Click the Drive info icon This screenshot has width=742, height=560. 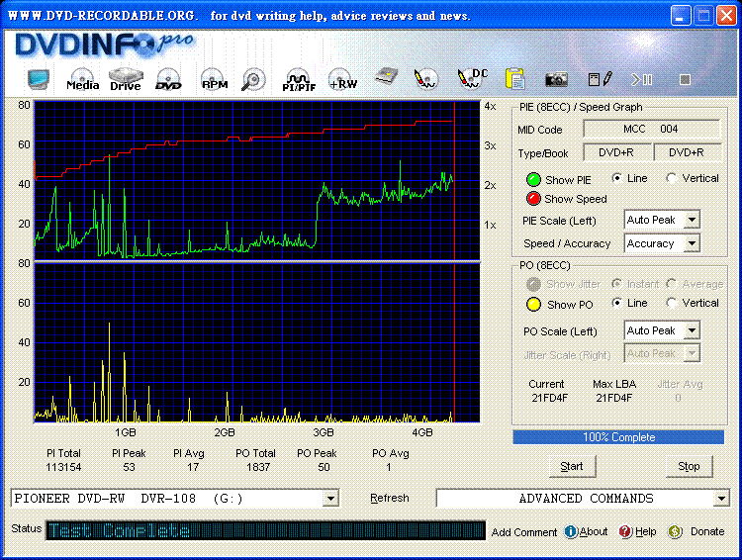click(126, 79)
